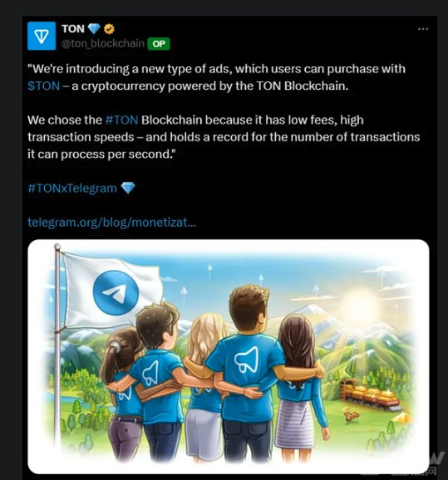The width and height of the screenshot is (448, 480).
Task: Click the gold-loaded train in the illustration
Action: click(x=369, y=394)
